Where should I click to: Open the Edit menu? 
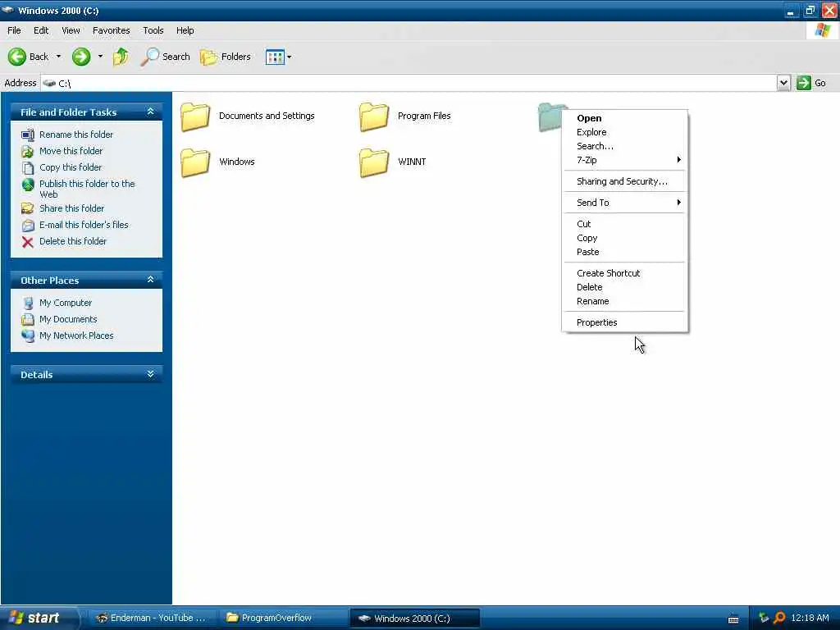[x=41, y=30]
